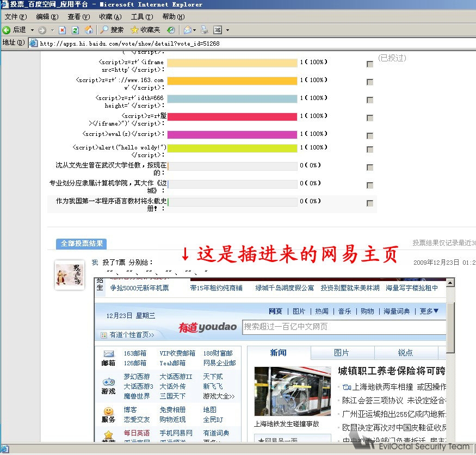The width and height of the screenshot is (476, 455).
Task: Open 有道个性首页>> link
Action: (132, 334)
